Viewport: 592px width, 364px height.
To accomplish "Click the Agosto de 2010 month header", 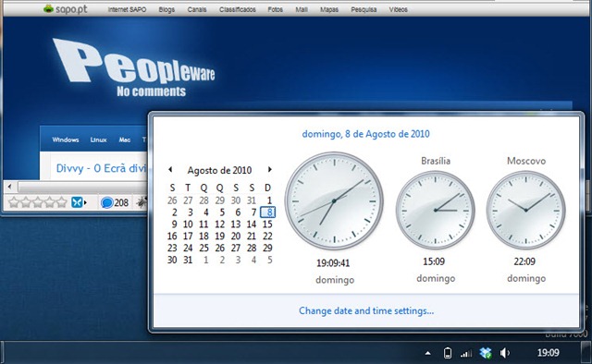I will (219, 170).
